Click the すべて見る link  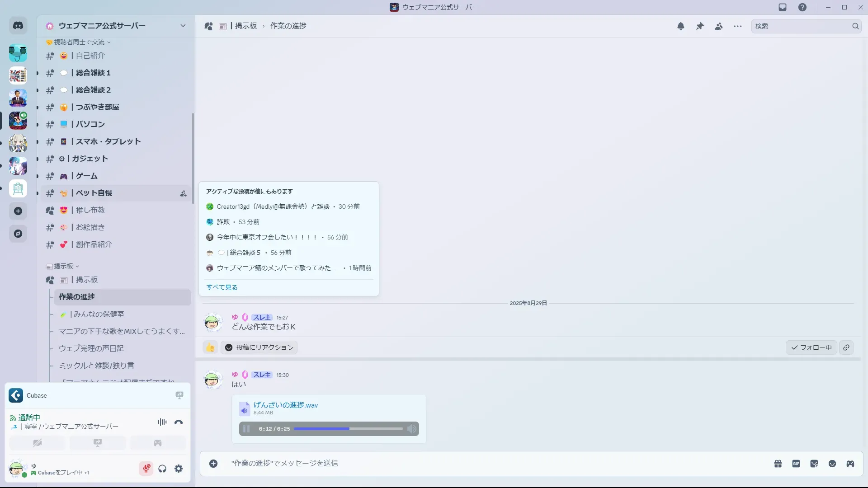tap(222, 287)
